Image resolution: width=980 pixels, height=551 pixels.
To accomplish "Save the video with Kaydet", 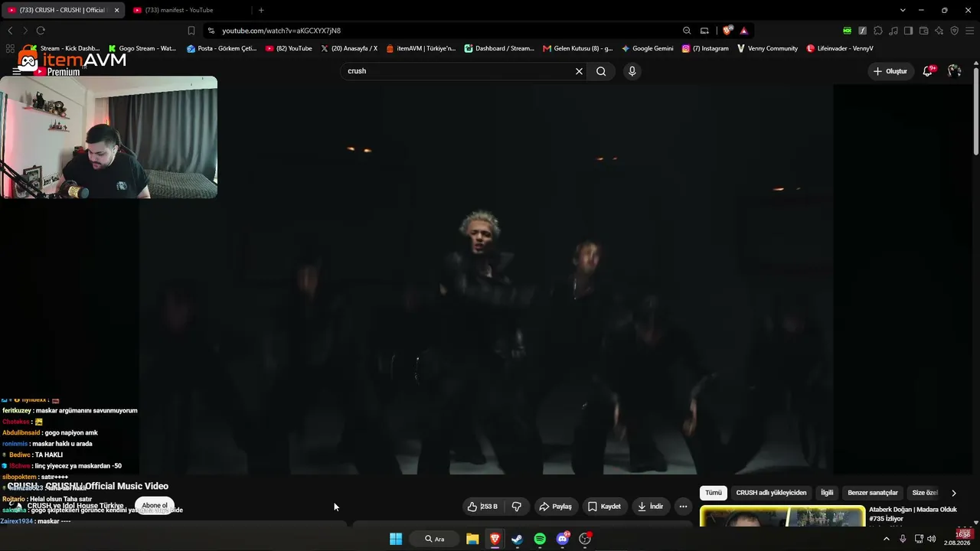I will (604, 507).
